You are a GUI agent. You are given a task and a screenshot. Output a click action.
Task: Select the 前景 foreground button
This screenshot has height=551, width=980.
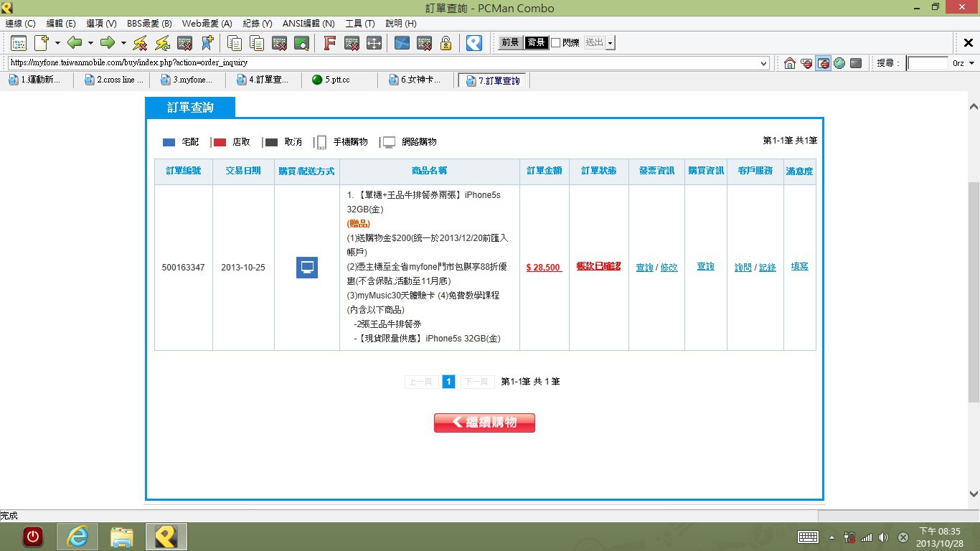[510, 43]
